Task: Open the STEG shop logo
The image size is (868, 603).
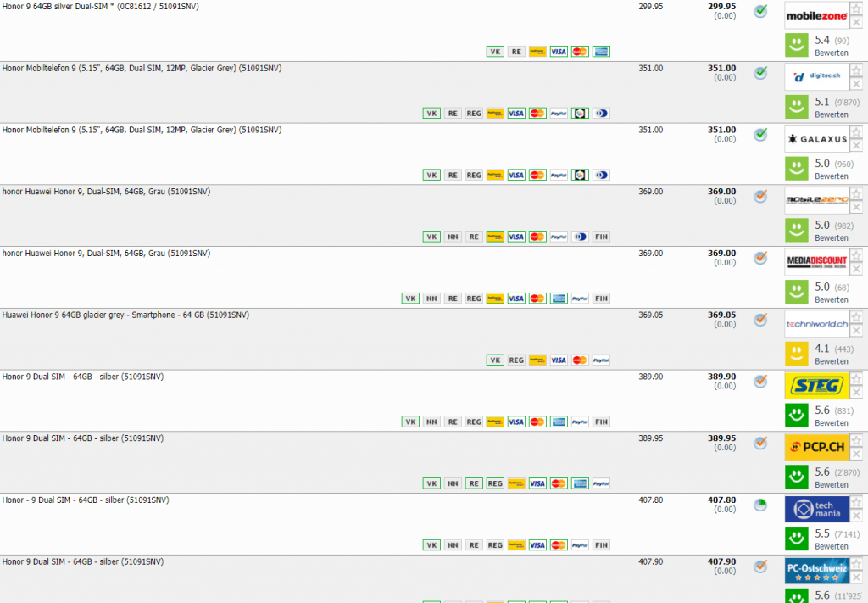Action: coord(816,385)
